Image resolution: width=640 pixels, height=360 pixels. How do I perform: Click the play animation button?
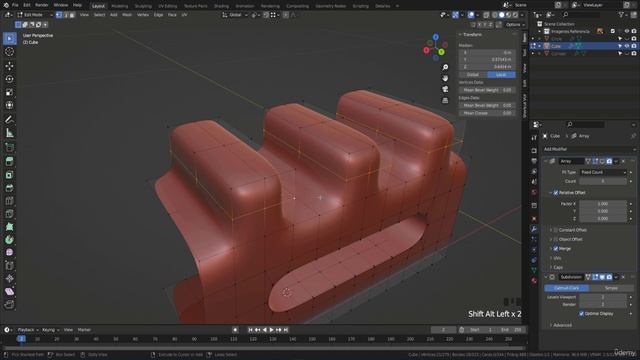[271, 330]
